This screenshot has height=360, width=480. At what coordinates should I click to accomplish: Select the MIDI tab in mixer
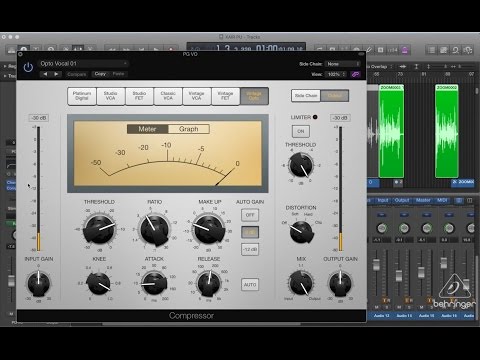coord(442,200)
